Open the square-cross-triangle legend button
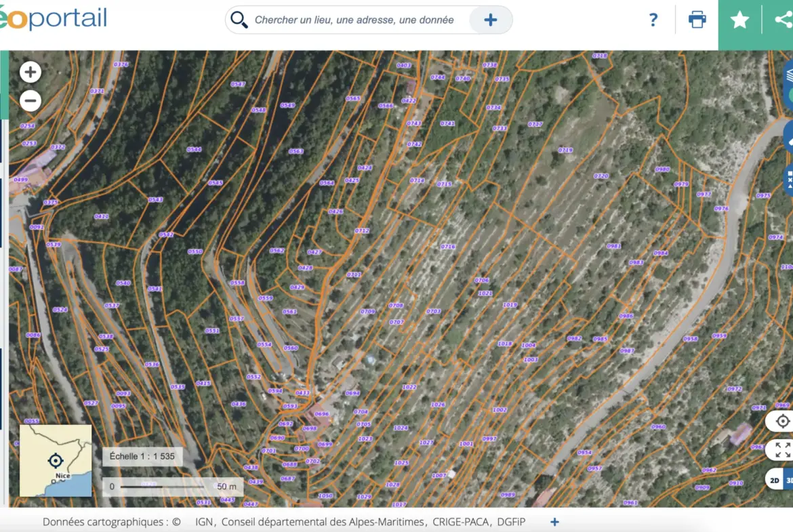This screenshot has width=793, height=532. [788, 180]
